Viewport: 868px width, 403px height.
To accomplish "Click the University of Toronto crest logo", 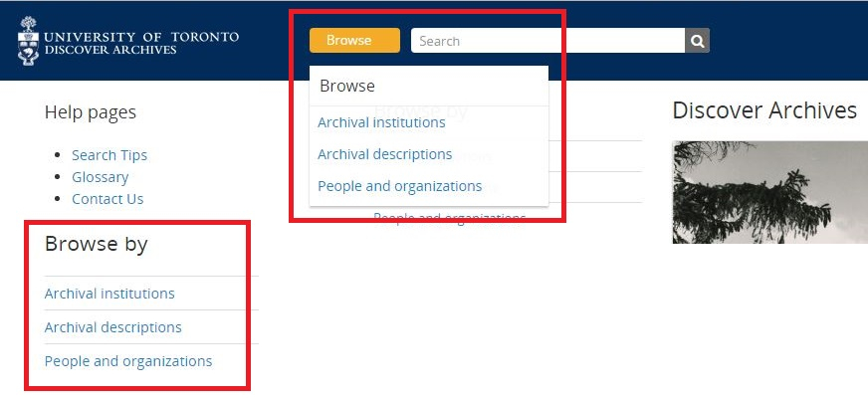I will click(x=28, y=43).
